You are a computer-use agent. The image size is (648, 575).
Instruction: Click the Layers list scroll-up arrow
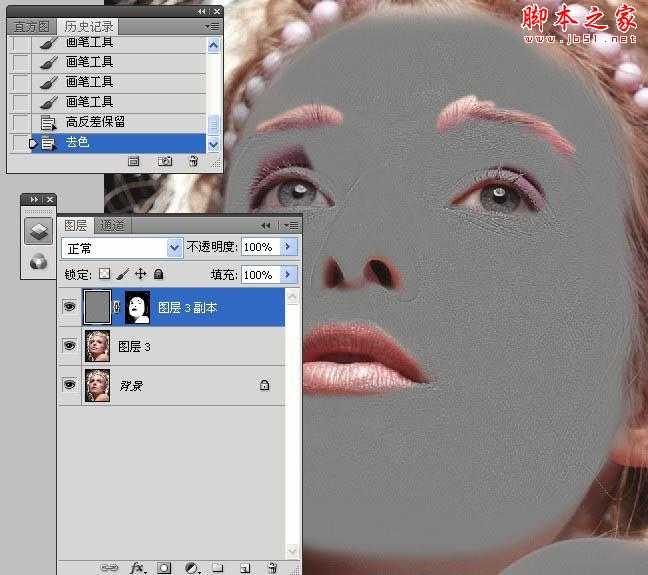(292, 296)
